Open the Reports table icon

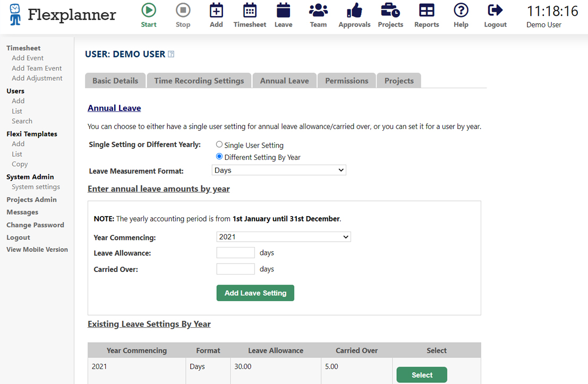point(427,10)
